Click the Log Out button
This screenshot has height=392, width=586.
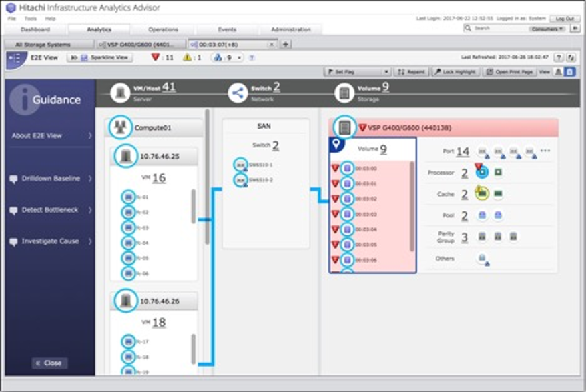click(x=565, y=18)
